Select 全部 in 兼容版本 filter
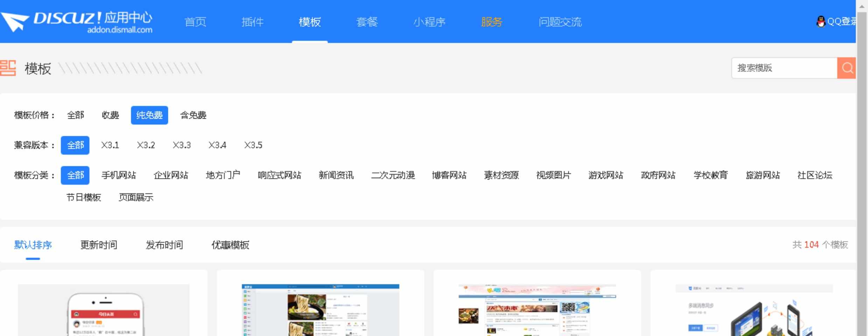Viewport: 868px width, 336px height. 75,145
